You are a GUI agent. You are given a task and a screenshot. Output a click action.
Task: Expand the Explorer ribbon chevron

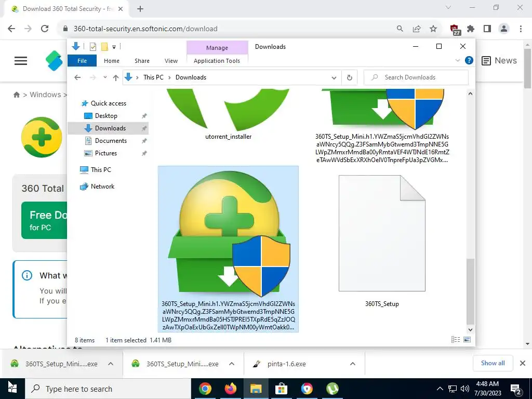[x=457, y=60]
